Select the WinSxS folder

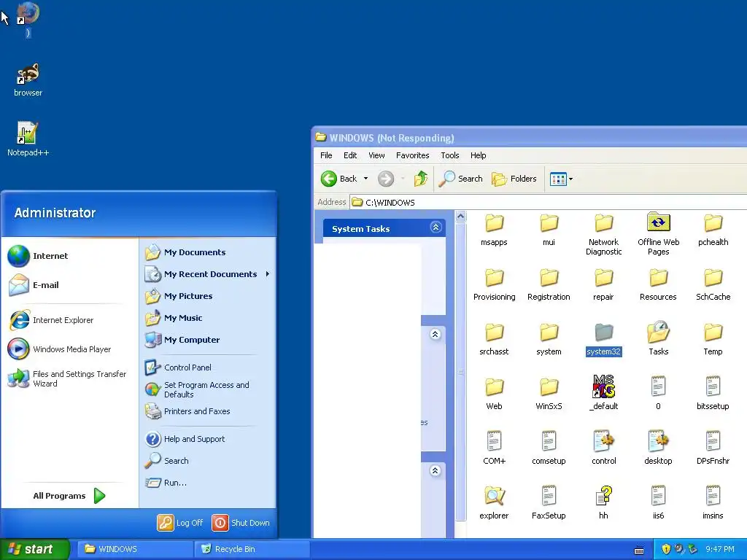click(x=549, y=394)
